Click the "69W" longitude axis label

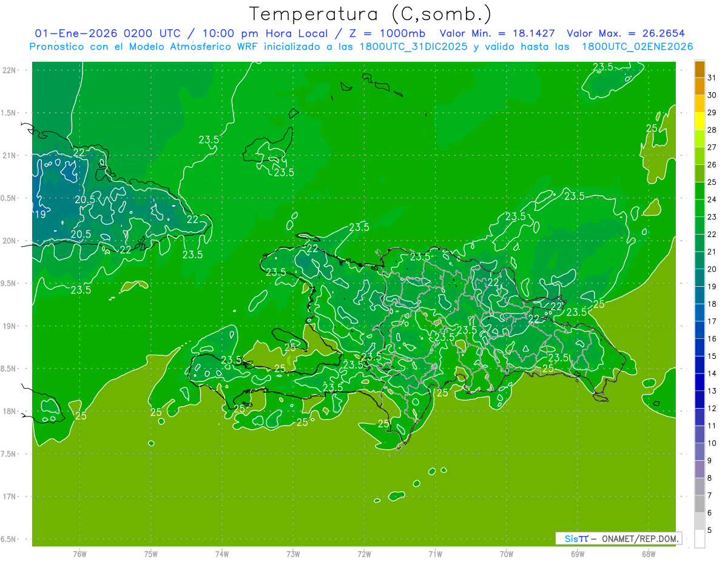[x=578, y=554]
